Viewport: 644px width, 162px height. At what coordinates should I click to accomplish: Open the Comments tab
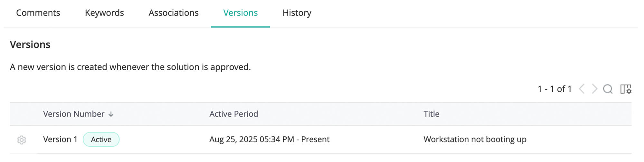pos(38,13)
